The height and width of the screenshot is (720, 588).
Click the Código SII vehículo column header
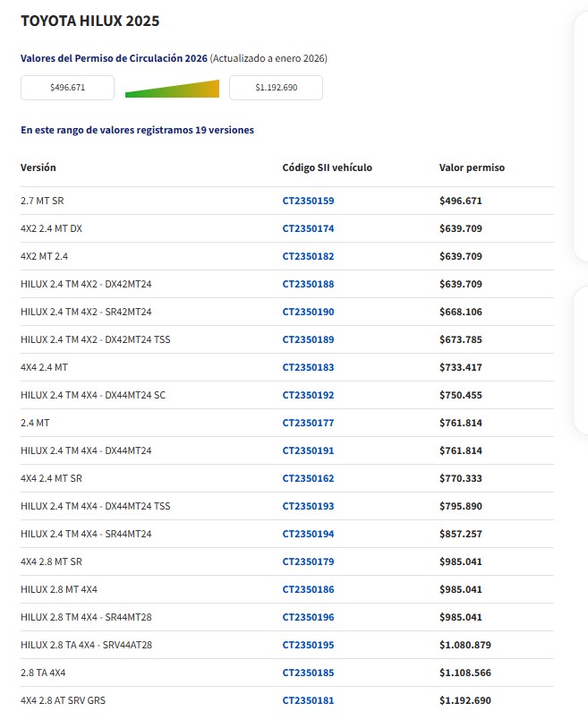pos(327,167)
